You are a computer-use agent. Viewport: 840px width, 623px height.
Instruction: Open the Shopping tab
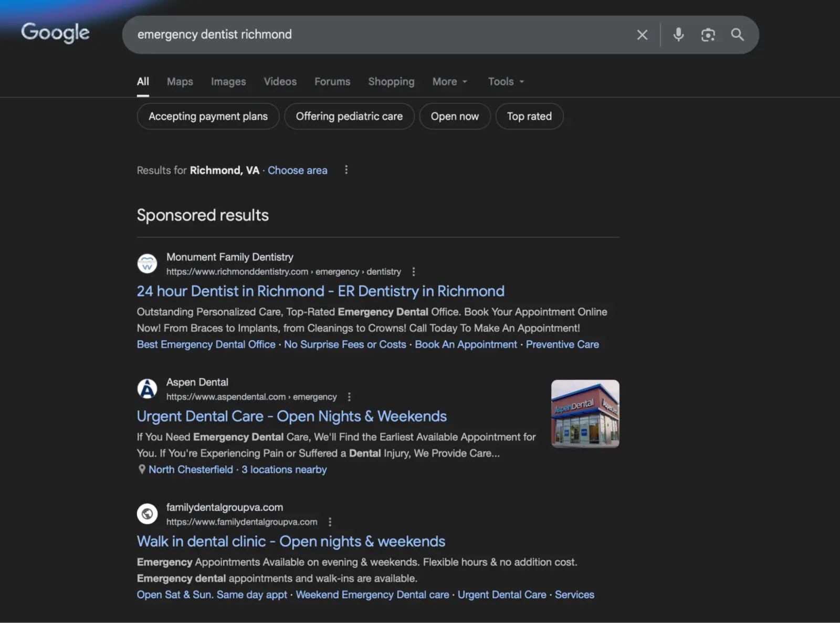click(x=391, y=81)
